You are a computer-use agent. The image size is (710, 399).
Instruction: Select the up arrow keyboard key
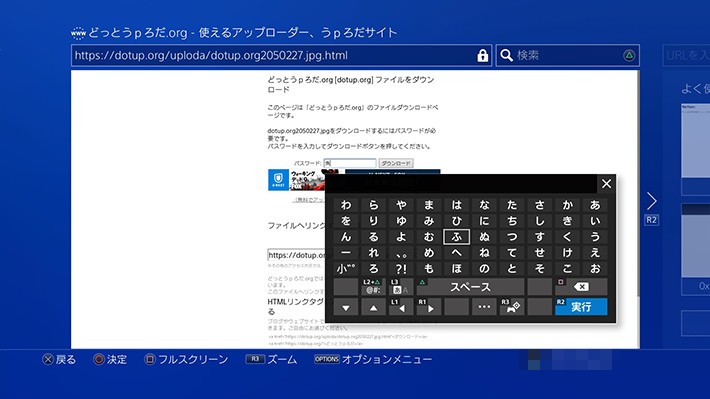coord(374,307)
